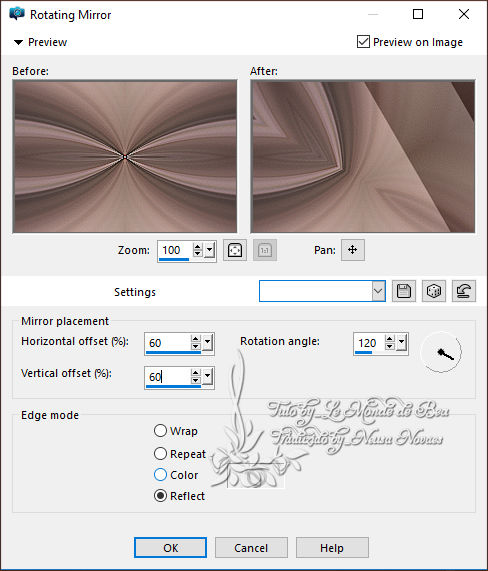Select the Wrap edge mode
The width and height of the screenshot is (488, 571).
point(160,430)
